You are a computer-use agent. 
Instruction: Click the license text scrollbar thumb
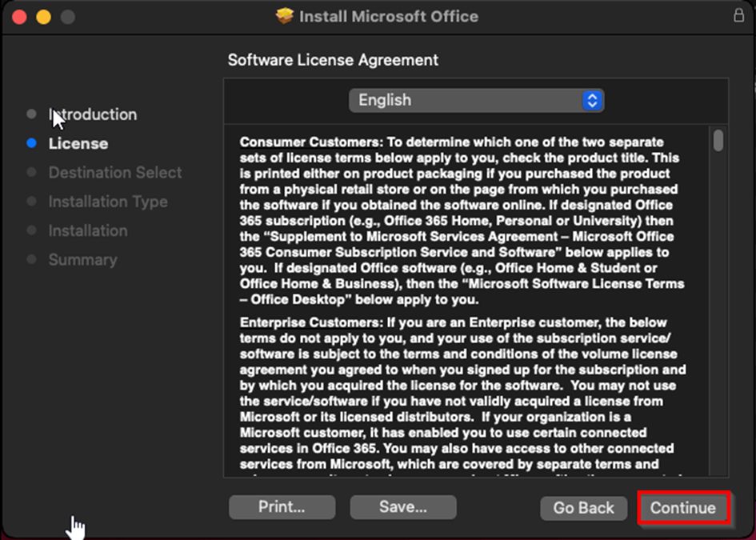[x=718, y=140]
